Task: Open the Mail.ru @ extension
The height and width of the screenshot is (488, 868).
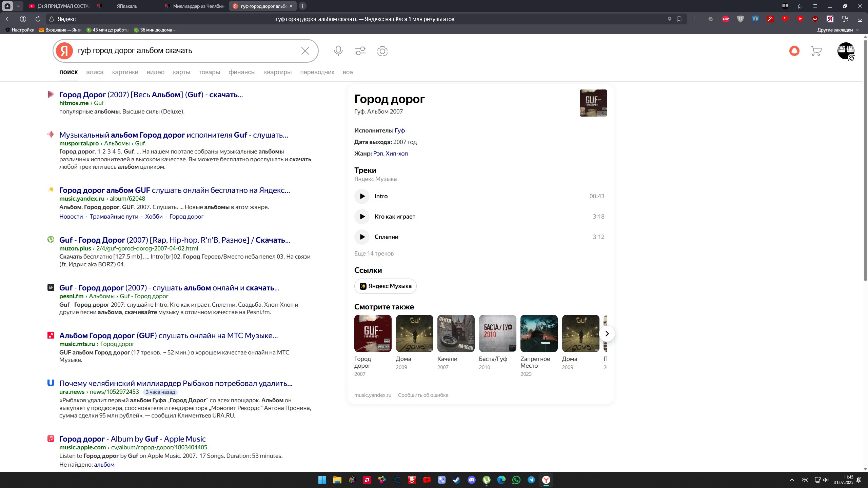Action: (x=755, y=19)
